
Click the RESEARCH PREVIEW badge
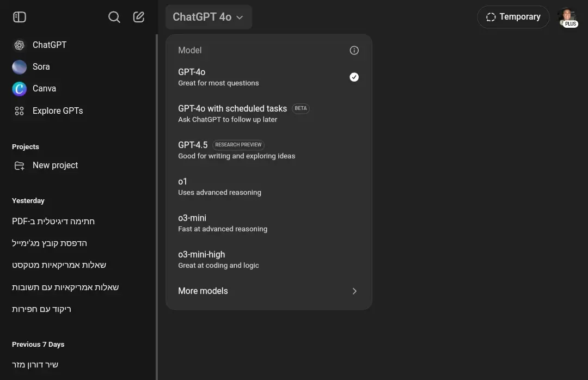point(238,145)
